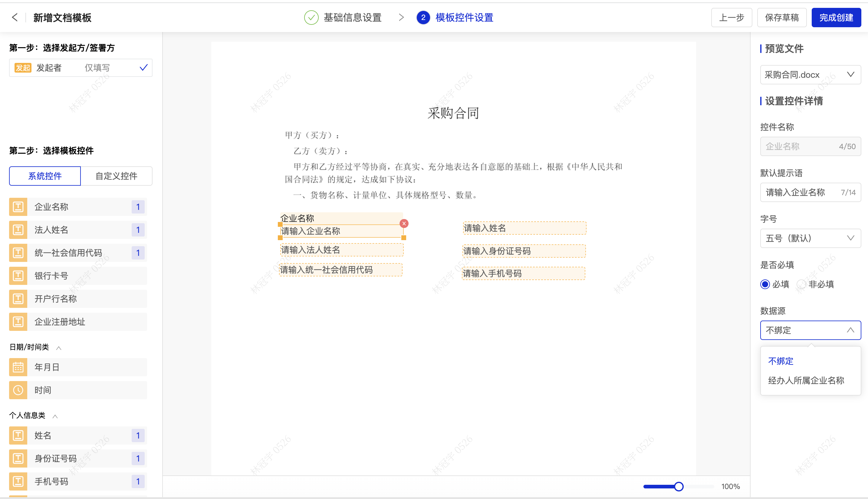This screenshot has height=499, width=868.
Task: Click the count badge next to 法人姓名
Action: (x=138, y=230)
